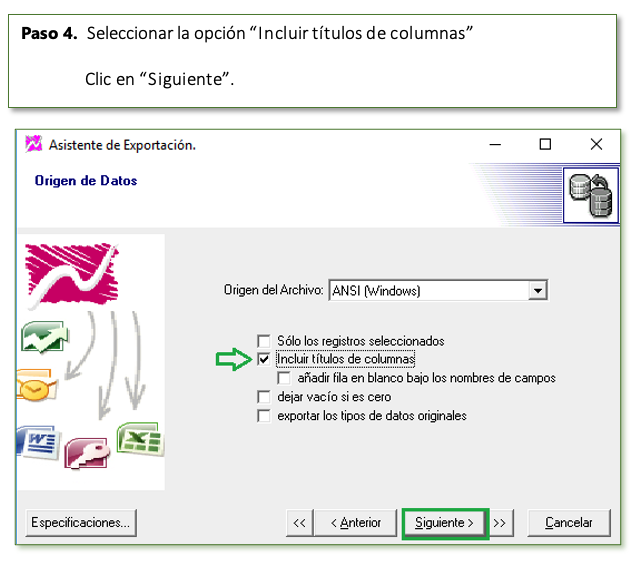Select the ANSI (Windows) combo box field

(x=438, y=290)
